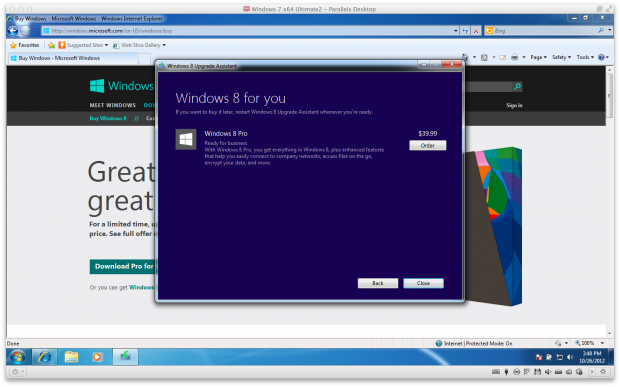The height and width of the screenshot is (387, 620).
Task: Click the Feeds icon in IE command bar
Action: (x=484, y=57)
